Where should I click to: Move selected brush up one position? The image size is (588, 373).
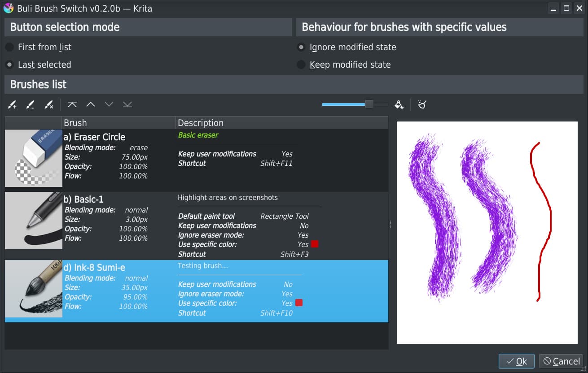click(91, 104)
